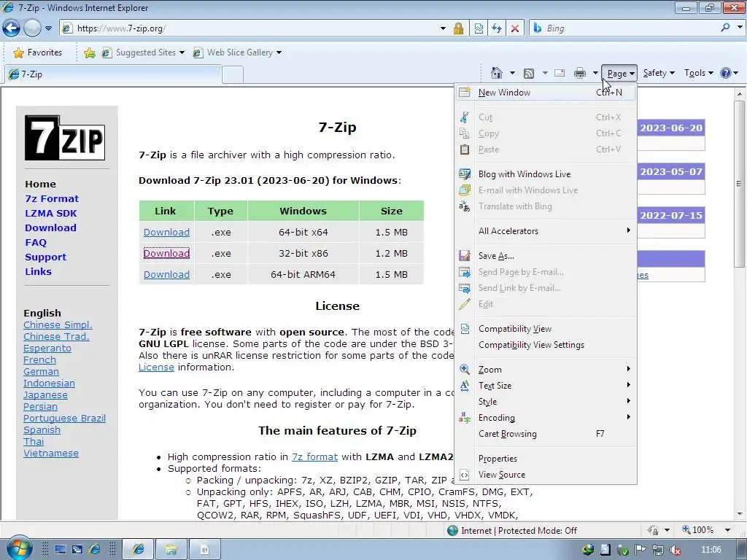Viewport: 747px width, 560px height.
Task: Select the 7-Zip browser tab
Action: pyautogui.click(x=113, y=74)
